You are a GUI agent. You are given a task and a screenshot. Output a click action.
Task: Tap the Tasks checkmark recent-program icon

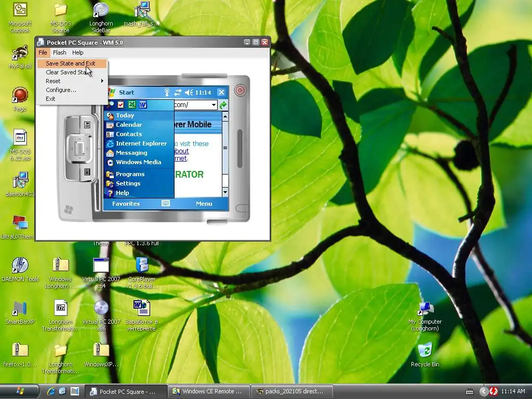(x=121, y=105)
